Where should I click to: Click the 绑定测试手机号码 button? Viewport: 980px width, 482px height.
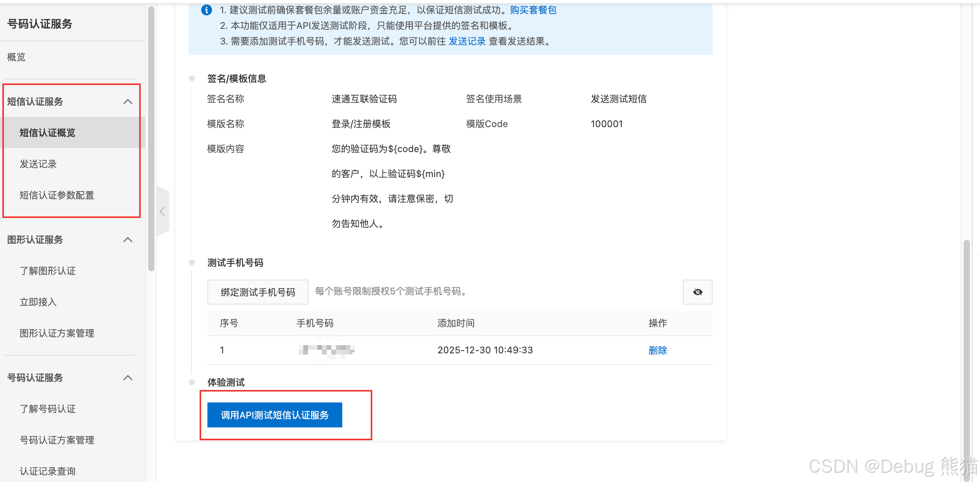click(257, 292)
